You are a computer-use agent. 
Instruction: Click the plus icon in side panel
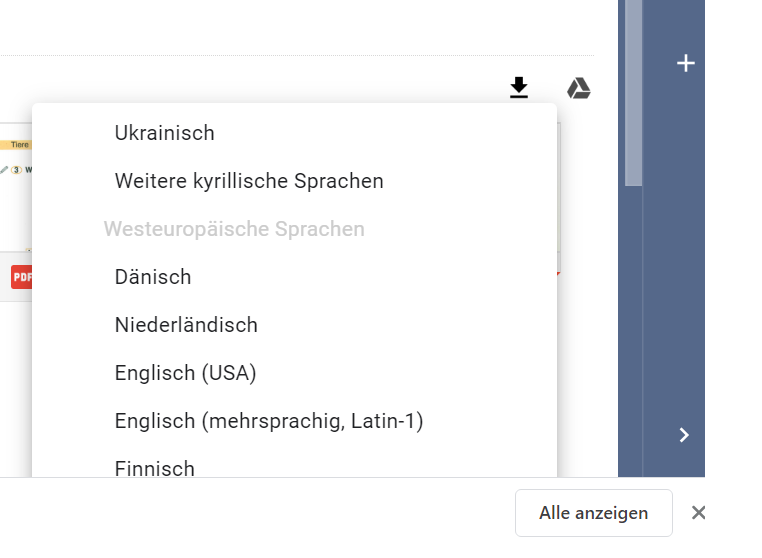coord(685,64)
